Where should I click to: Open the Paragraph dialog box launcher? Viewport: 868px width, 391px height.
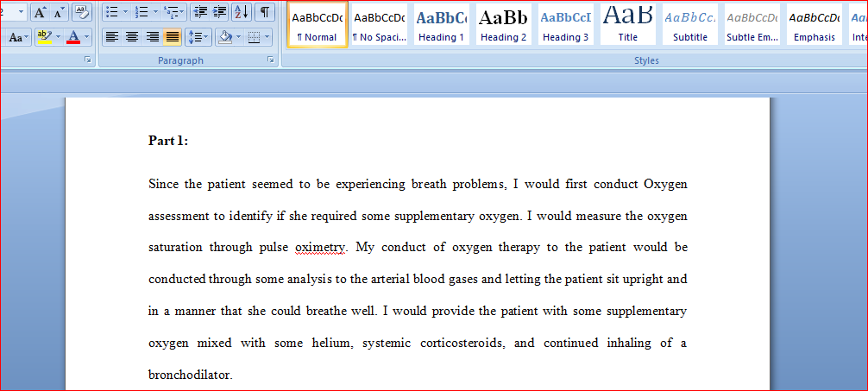coord(271,60)
